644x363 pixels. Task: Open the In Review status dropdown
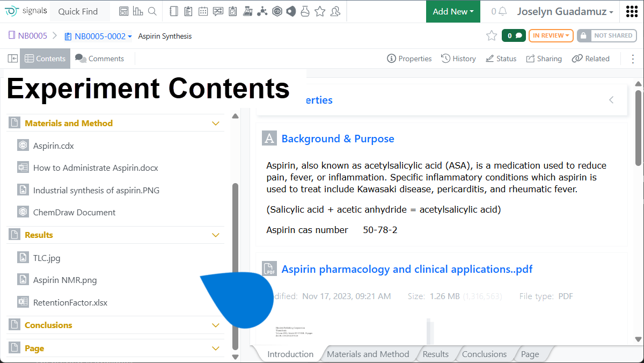(551, 36)
